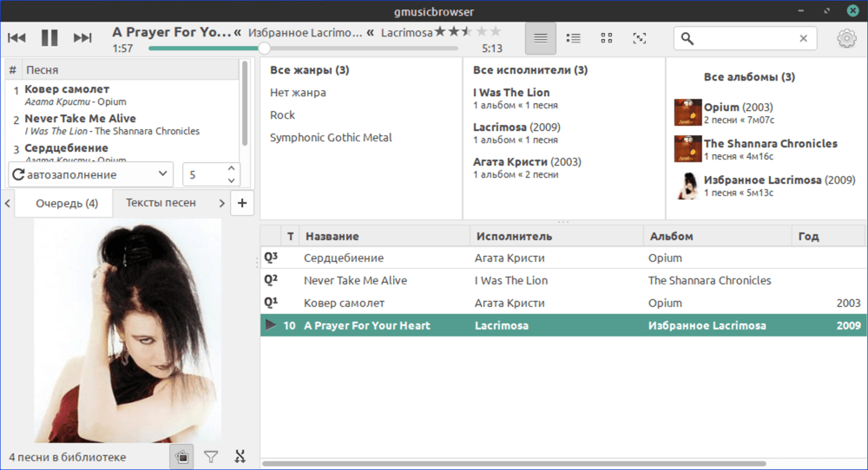The image size is (868, 470).
Task: Click the now-playing song title A Prayer For Yo...
Action: [x=172, y=32]
